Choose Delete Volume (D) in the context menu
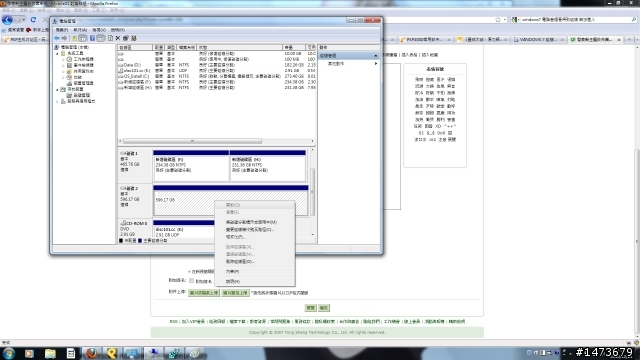 tap(255, 262)
